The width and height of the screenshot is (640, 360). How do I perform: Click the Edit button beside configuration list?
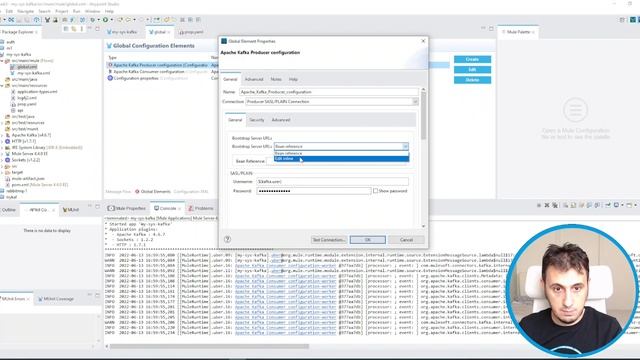[x=472, y=69]
